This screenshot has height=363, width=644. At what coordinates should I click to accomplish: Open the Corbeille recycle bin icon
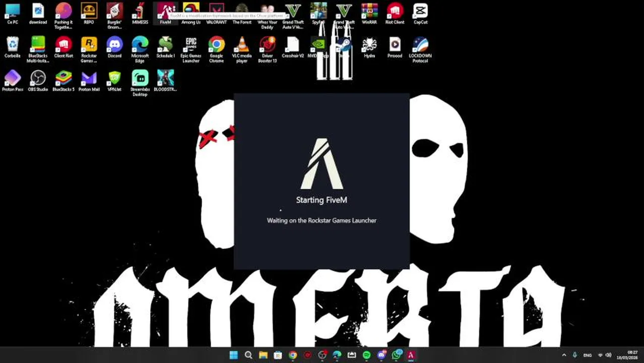(x=13, y=47)
